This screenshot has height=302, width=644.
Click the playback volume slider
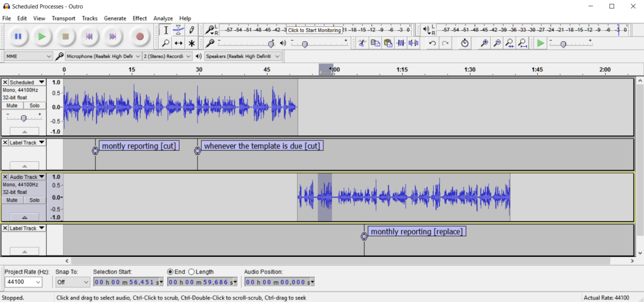click(x=319, y=43)
